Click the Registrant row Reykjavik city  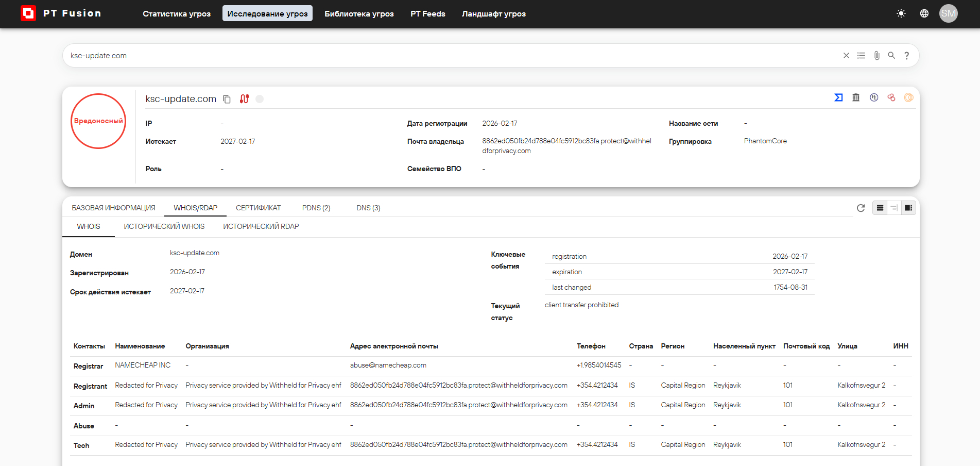pyautogui.click(x=727, y=385)
